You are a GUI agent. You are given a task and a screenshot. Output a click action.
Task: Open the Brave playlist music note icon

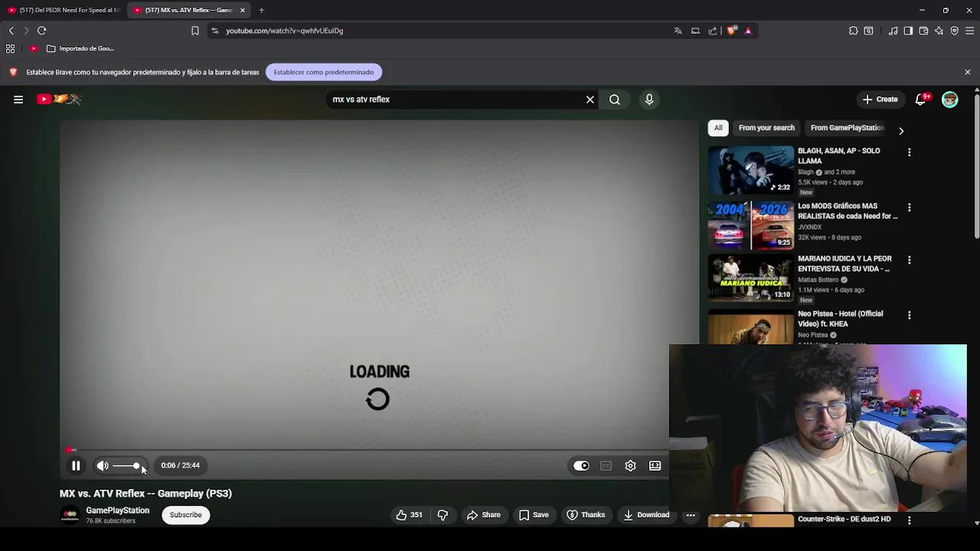point(893,31)
